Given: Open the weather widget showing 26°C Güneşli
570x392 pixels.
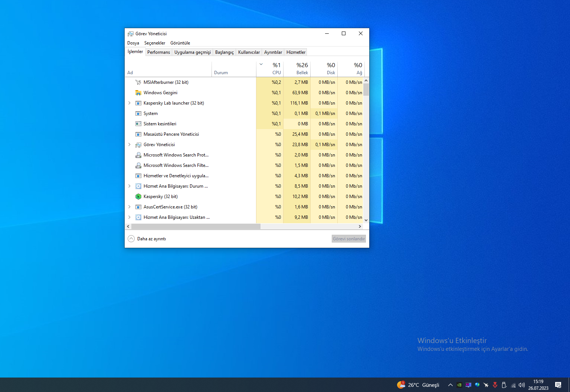Looking at the screenshot, I should coord(418,385).
